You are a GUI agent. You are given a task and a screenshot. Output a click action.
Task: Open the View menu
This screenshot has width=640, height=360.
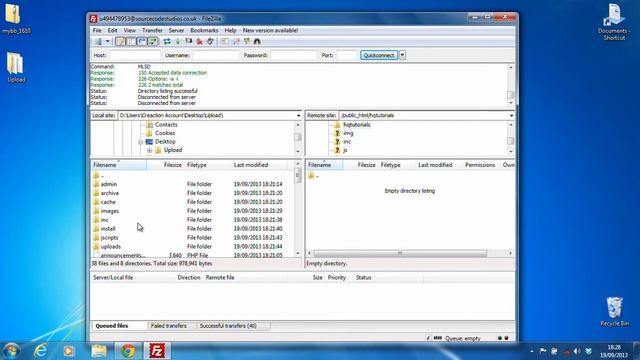(x=129, y=31)
